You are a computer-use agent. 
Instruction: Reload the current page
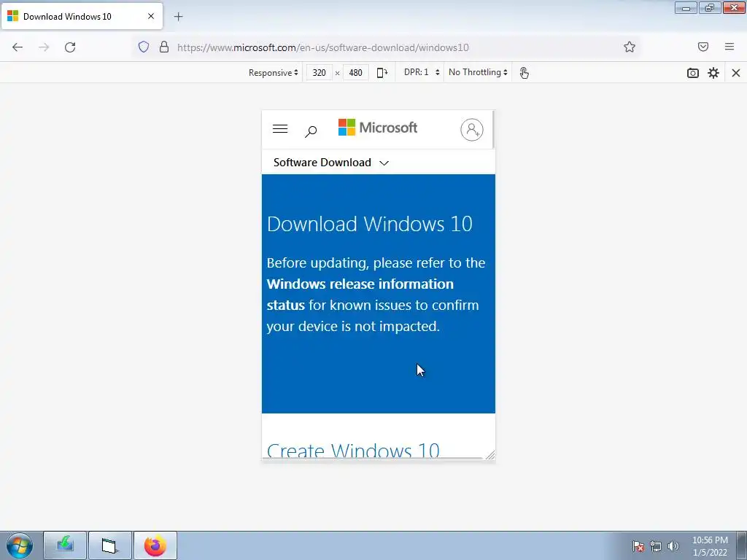tap(70, 47)
